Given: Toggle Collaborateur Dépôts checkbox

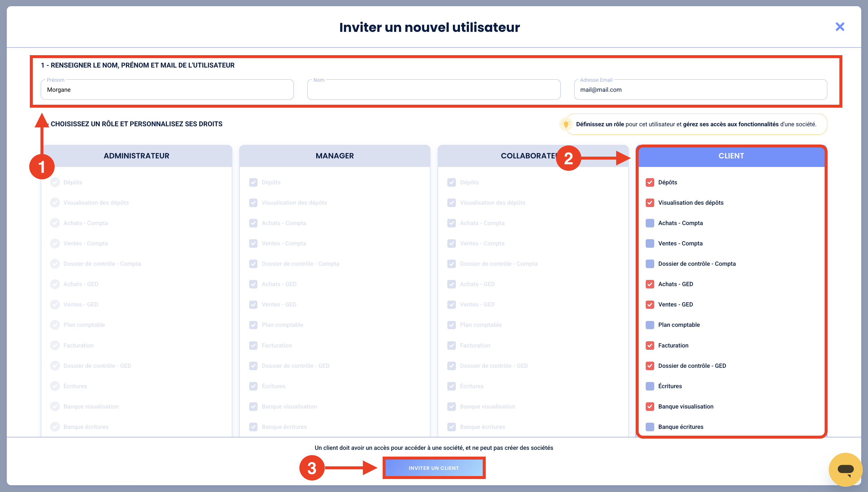Looking at the screenshot, I should point(451,183).
